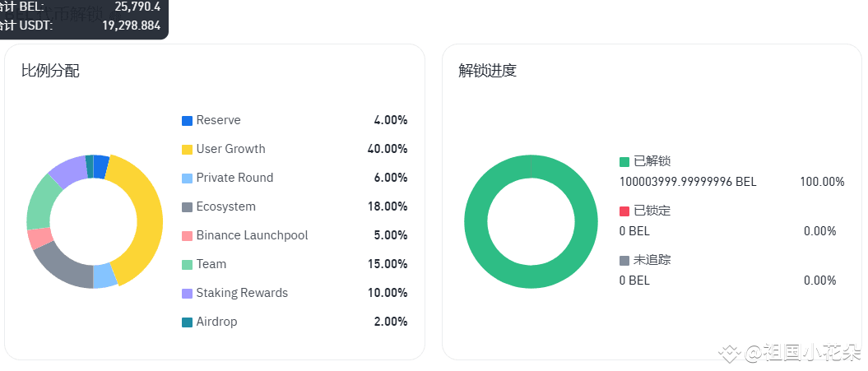
Task: Click the 未追踪 gray legend square
Action: click(624, 260)
